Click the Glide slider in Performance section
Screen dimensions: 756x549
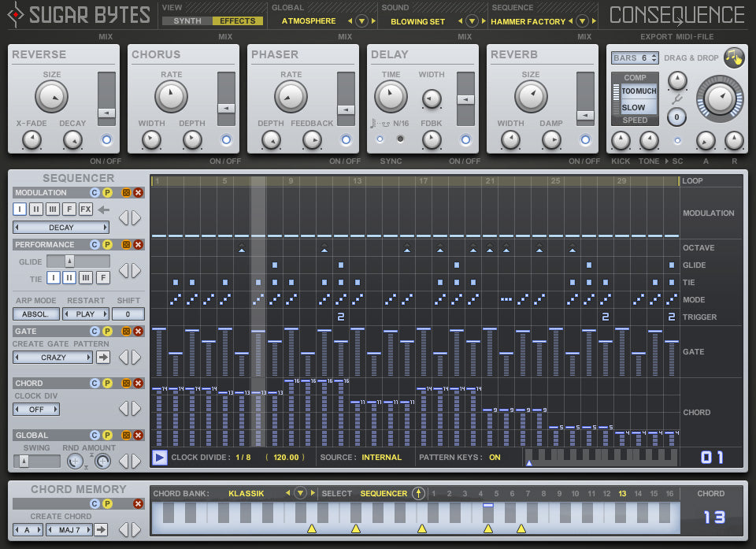pos(69,262)
